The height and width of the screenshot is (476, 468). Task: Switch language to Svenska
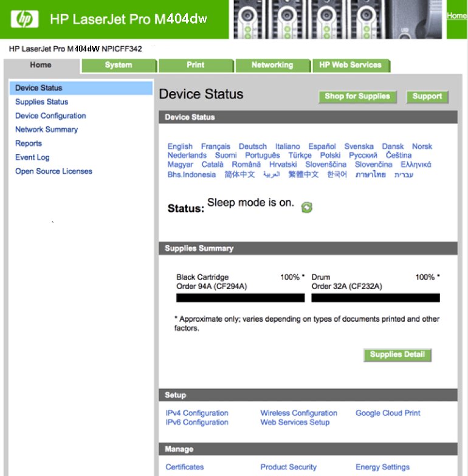[359, 146]
